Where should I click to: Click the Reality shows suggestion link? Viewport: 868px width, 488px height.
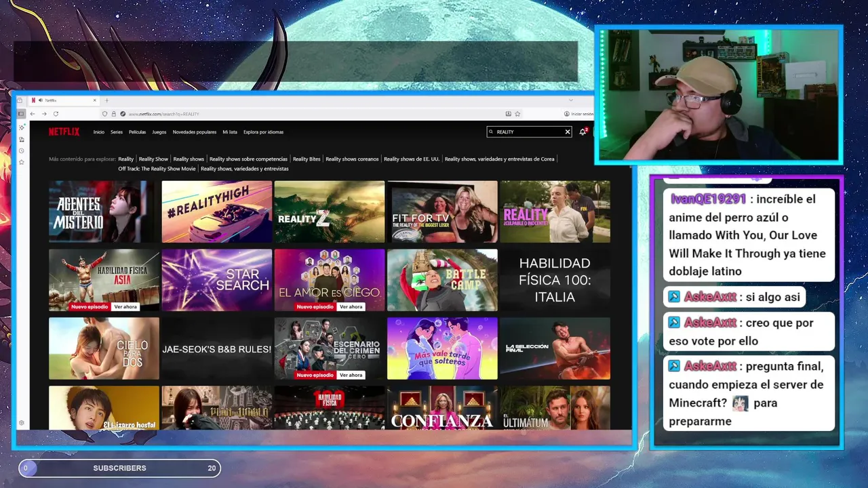coord(189,159)
